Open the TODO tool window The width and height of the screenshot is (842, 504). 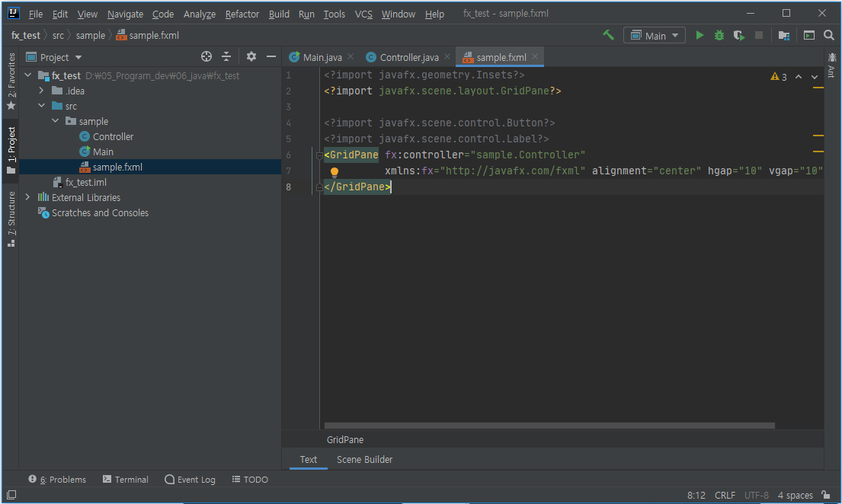[250, 480]
